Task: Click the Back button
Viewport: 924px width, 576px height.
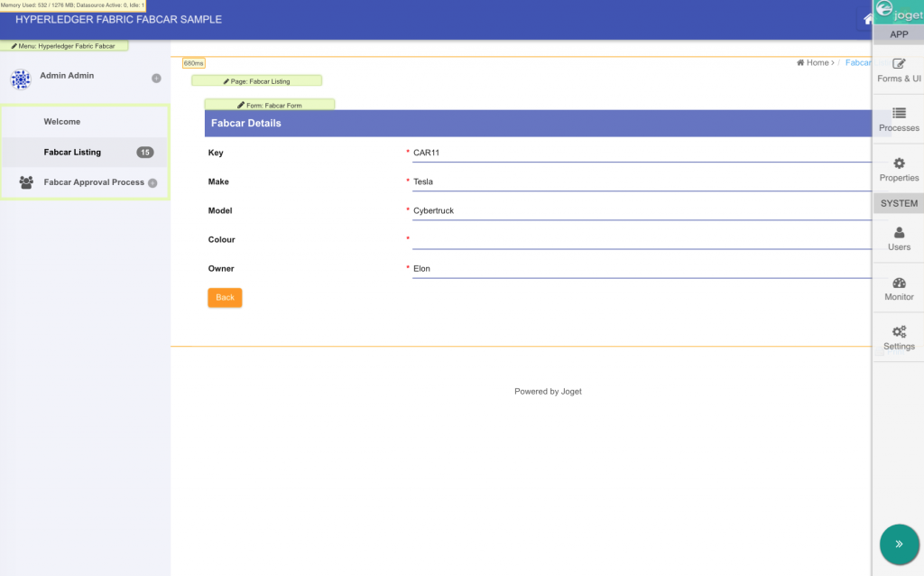Action: click(x=225, y=298)
